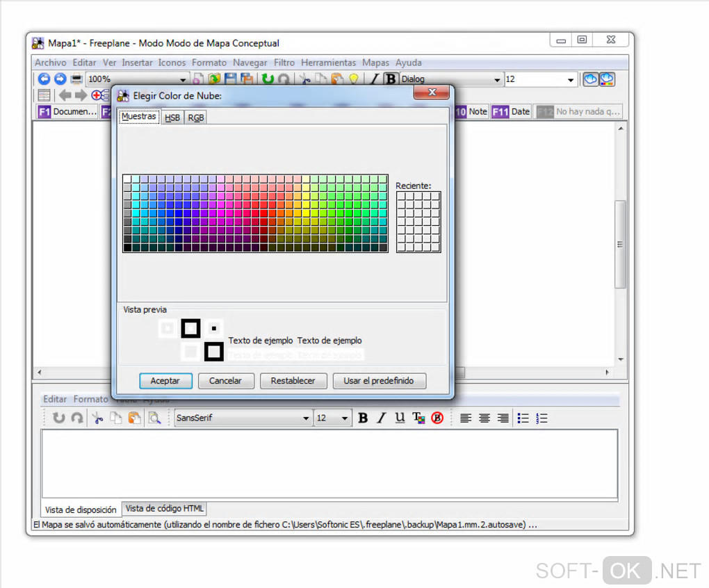
Task: Click the attributes table icon
Action: (44, 95)
